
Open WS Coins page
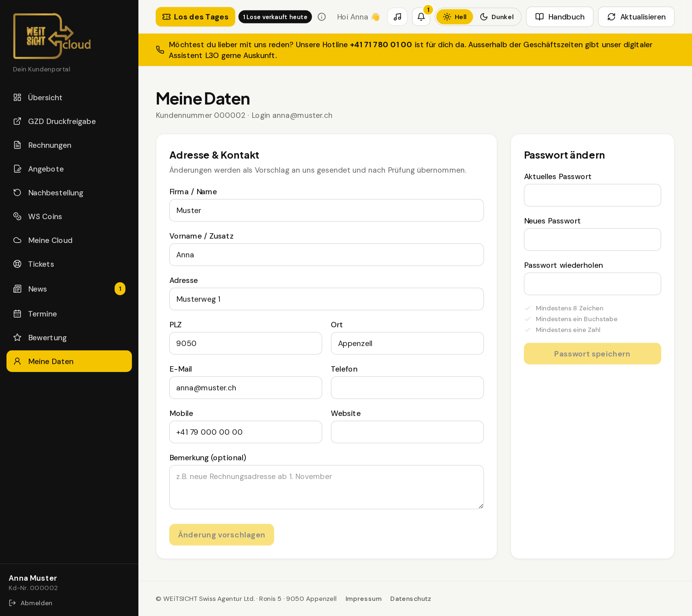[69, 216]
